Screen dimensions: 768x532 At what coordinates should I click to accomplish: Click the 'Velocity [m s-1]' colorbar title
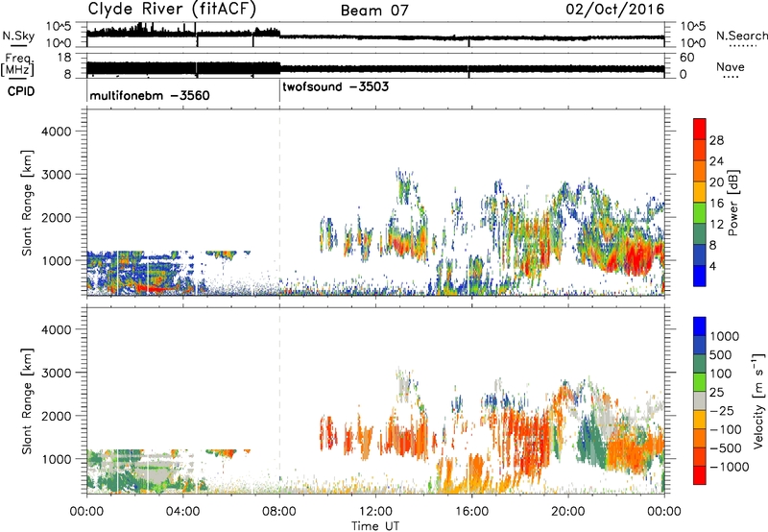tap(758, 400)
